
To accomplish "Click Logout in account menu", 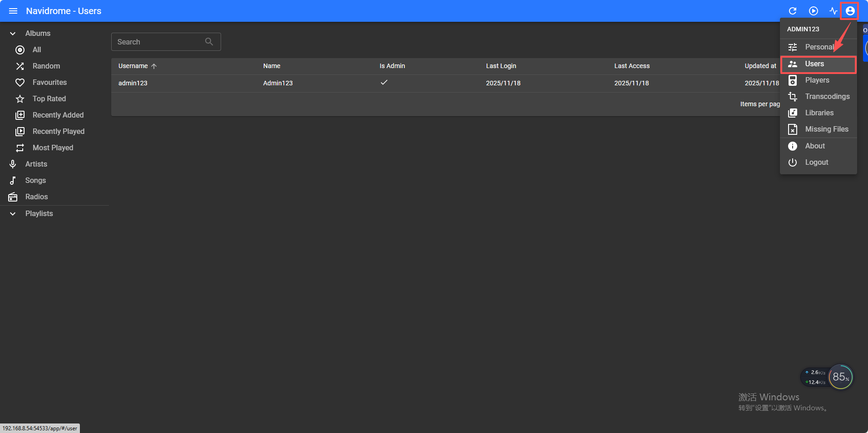I will click(x=819, y=162).
